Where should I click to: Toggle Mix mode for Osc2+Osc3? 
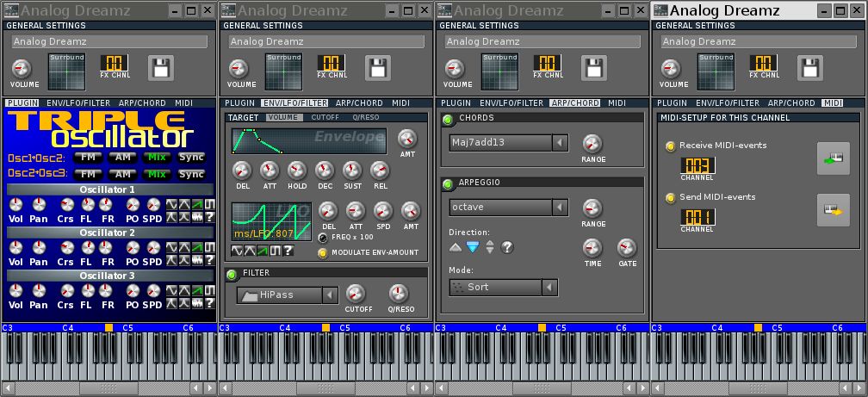point(158,175)
